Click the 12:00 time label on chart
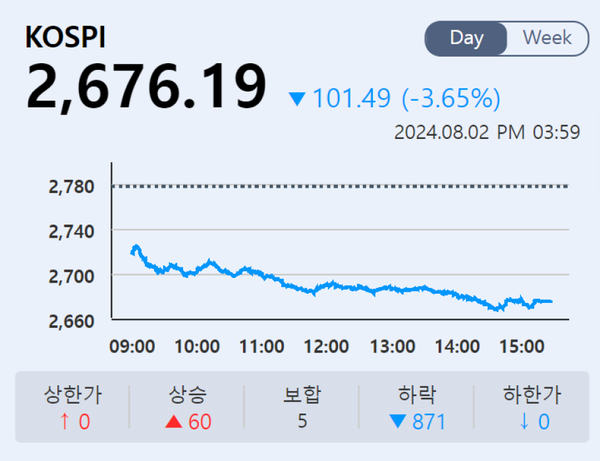Screen dimensions: 600x461 coord(326,347)
